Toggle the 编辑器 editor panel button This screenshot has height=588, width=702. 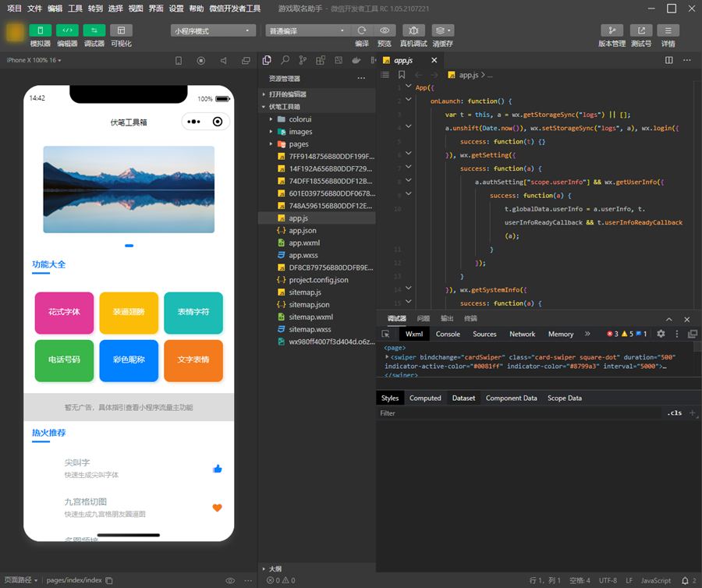click(x=67, y=30)
